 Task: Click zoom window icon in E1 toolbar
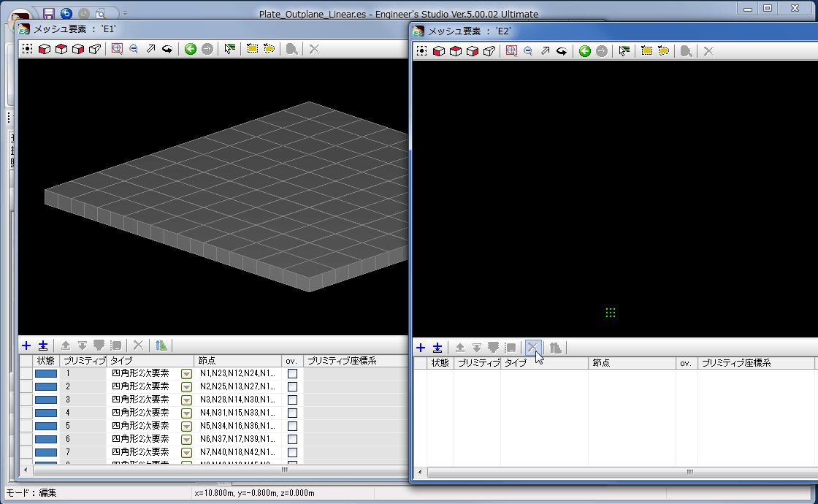point(117,49)
